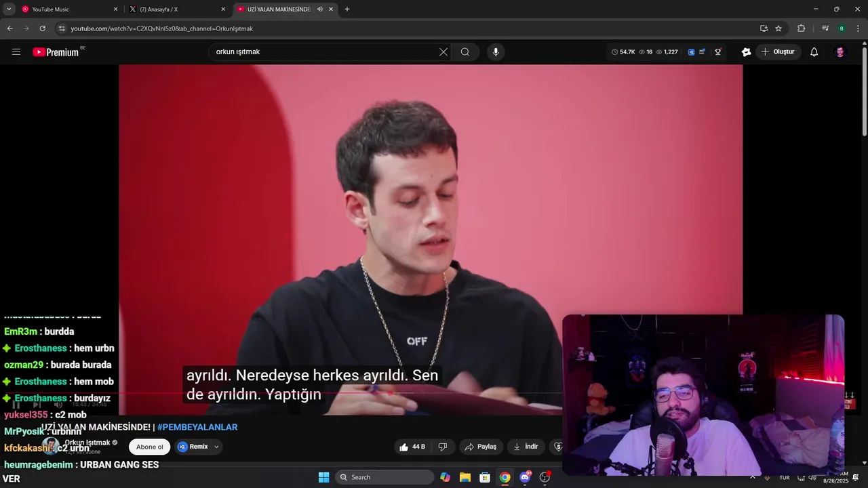The width and height of the screenshot is (868, 488).
Task: Click the Remix button
Action: coord(193,447)
